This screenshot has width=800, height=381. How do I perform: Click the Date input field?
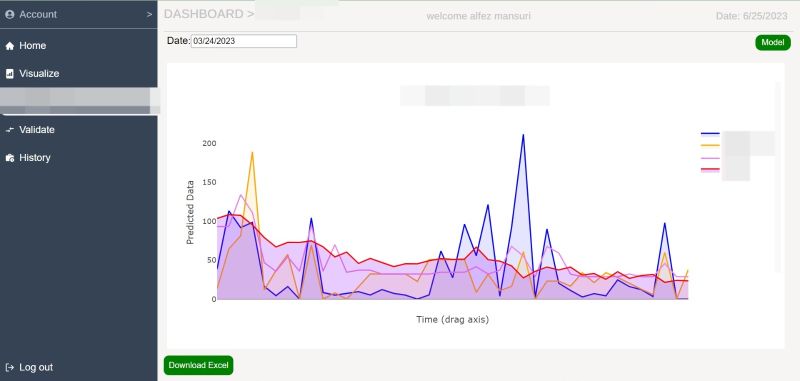pyautogui.click(x=244, y=41)
